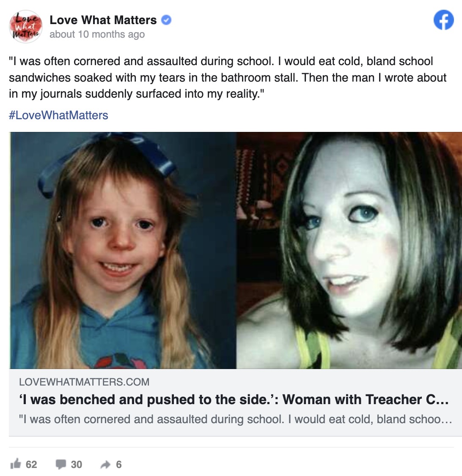Click the 6 shares count

[x=119, y=465]
